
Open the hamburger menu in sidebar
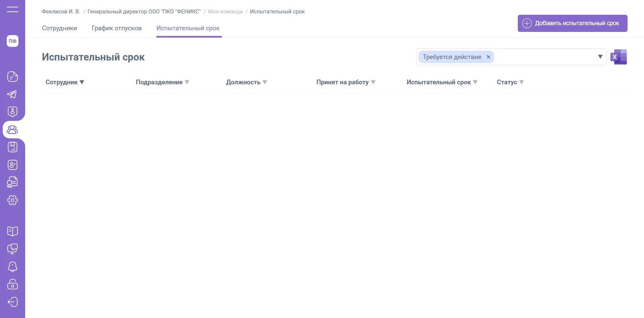[12, 9]
